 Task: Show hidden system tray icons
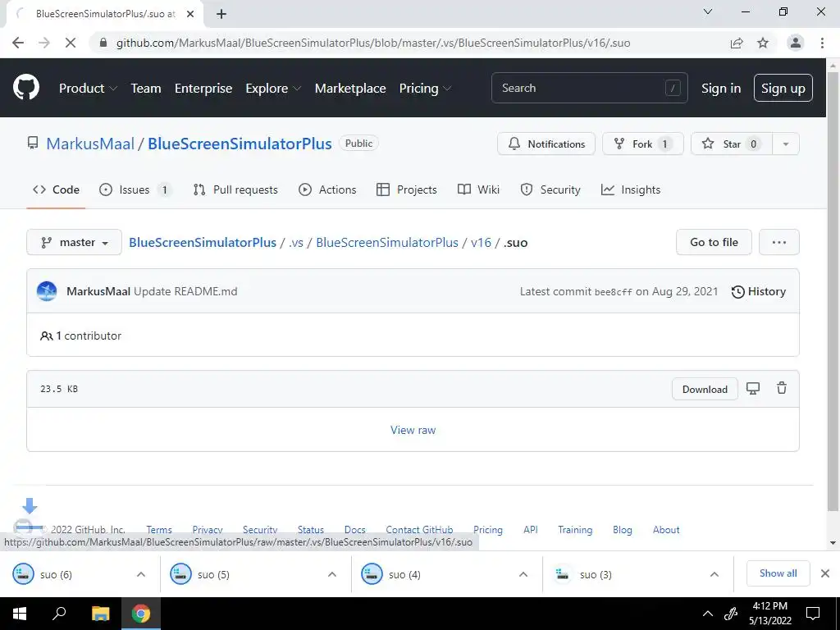pyautogui.click(x=708, y=614)
